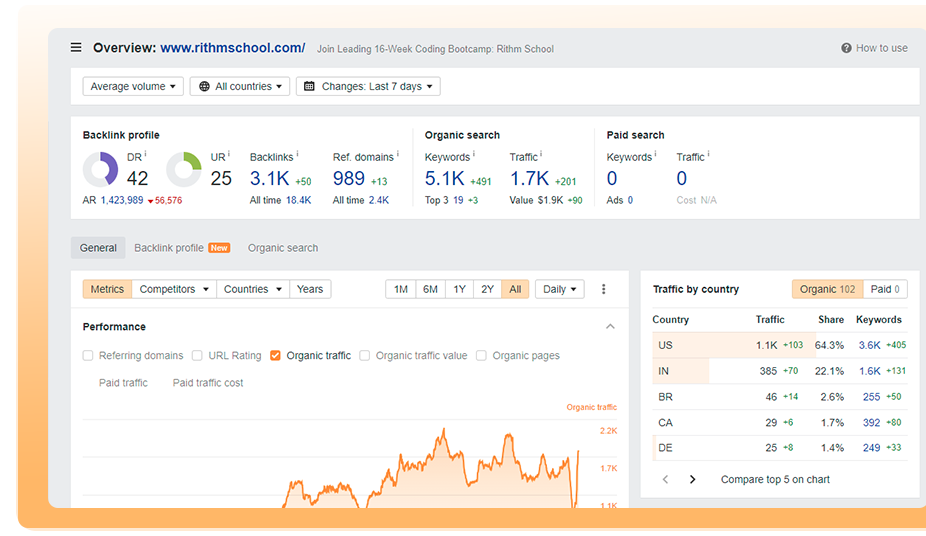The width and height of the screenshot is (926, 536).
Task: Click the UR donut chart
Action: coord(184,169)
